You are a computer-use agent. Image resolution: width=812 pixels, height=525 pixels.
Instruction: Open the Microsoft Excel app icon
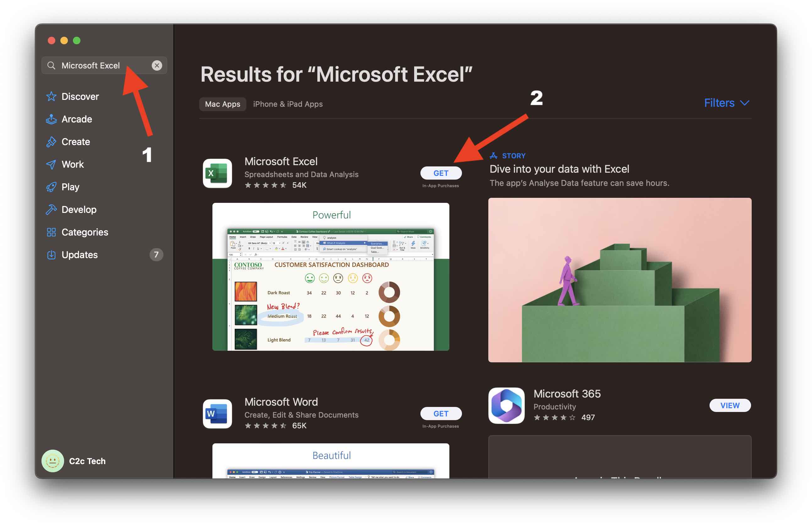tap(217, 173)
